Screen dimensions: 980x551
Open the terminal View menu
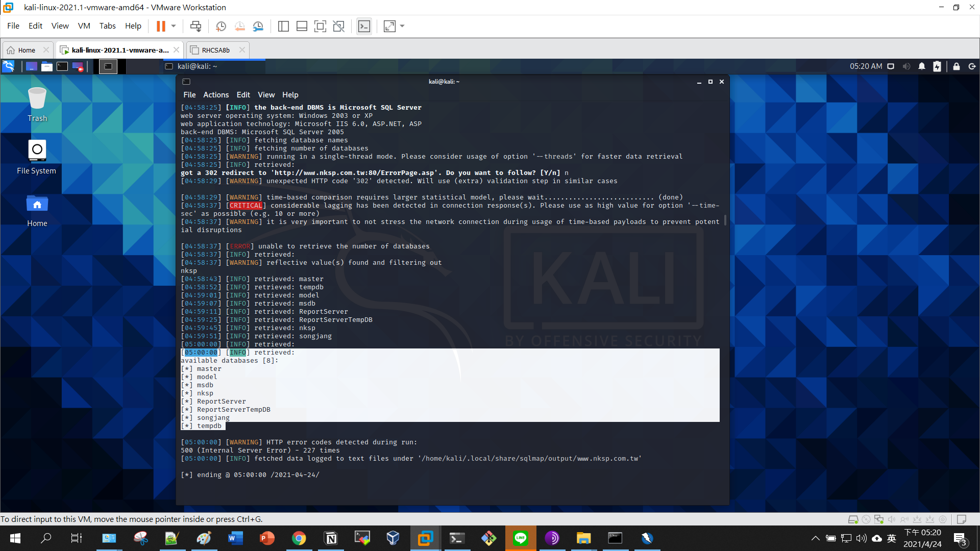tap(266, 95)
